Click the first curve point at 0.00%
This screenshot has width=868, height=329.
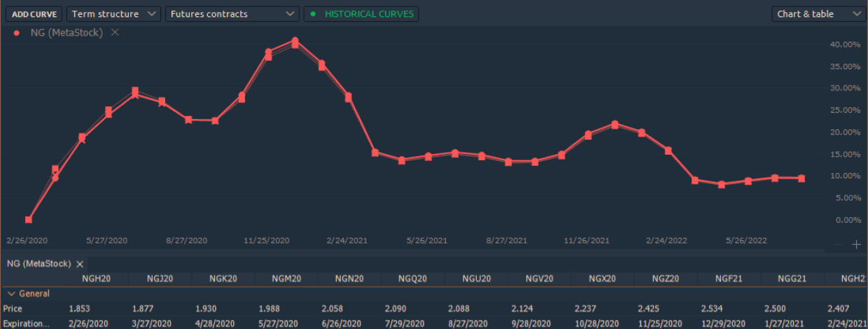click(x=29, y=220)
